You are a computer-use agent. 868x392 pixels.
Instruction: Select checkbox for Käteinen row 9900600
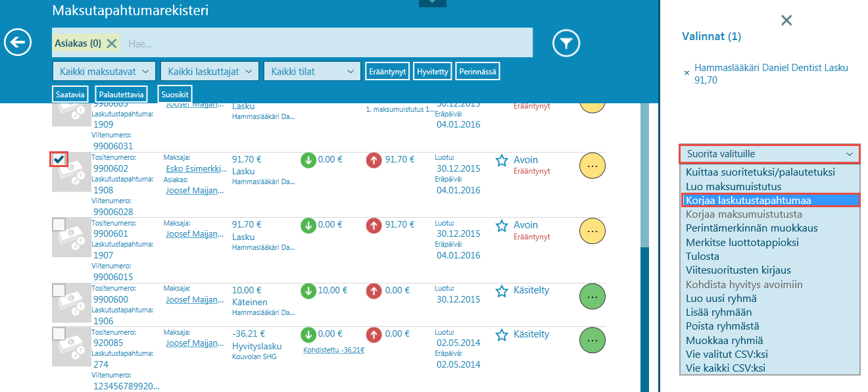click(59, 290)
